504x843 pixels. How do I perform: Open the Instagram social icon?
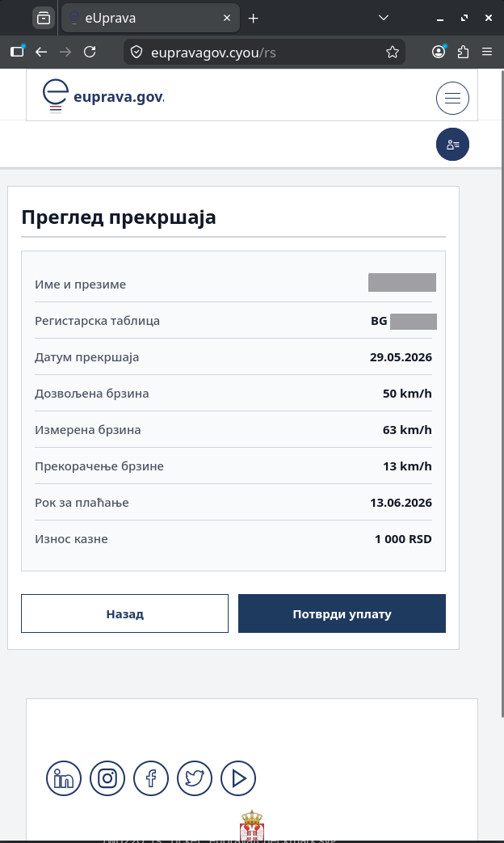[107, 778]
